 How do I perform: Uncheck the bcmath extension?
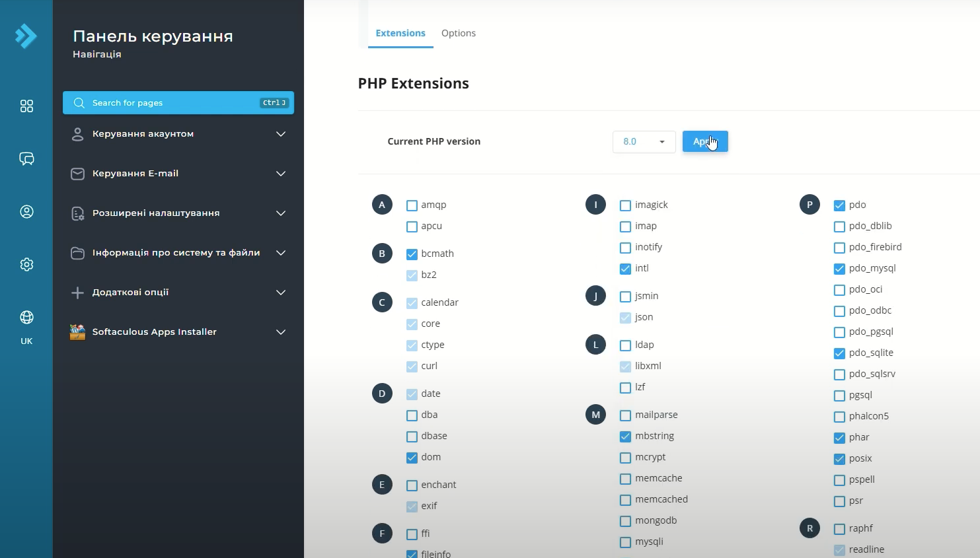point(412,254)
